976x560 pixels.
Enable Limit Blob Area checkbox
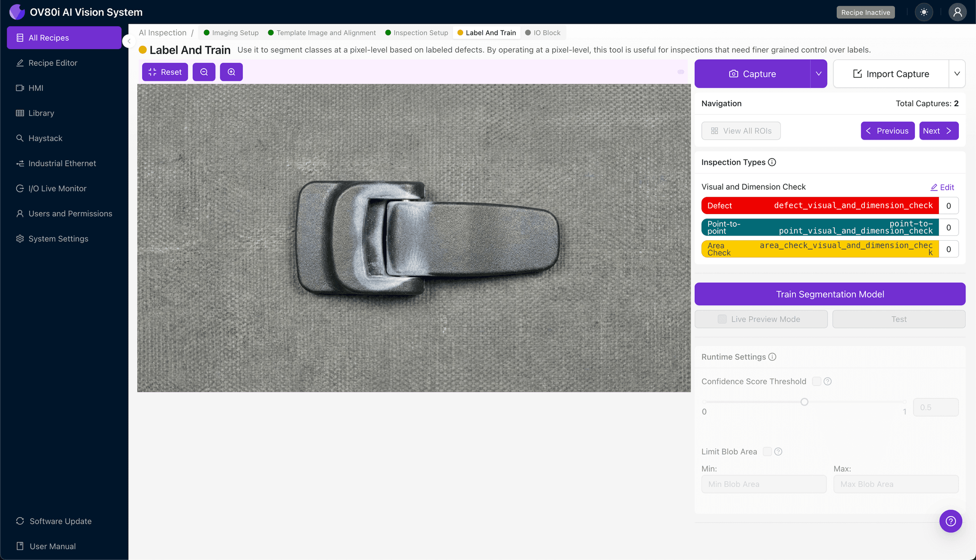click(x=767, y=451)
